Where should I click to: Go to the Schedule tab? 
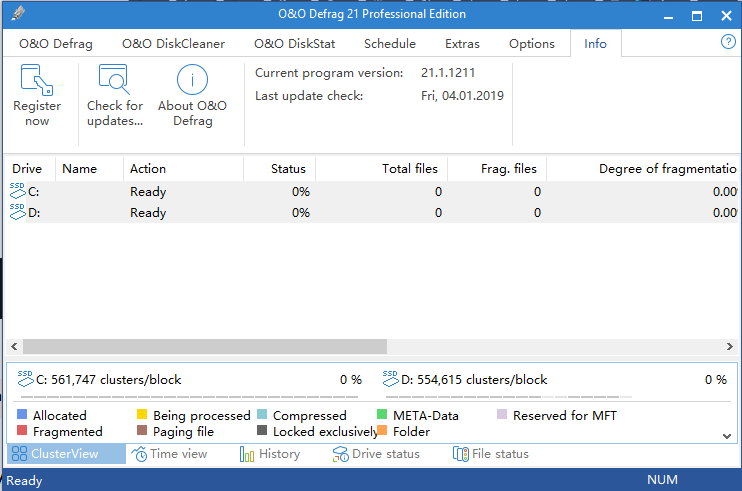[x=389, y=44]
